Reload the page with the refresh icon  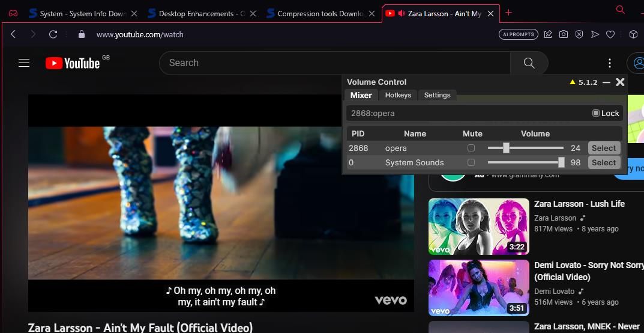[x=53, y=34]
